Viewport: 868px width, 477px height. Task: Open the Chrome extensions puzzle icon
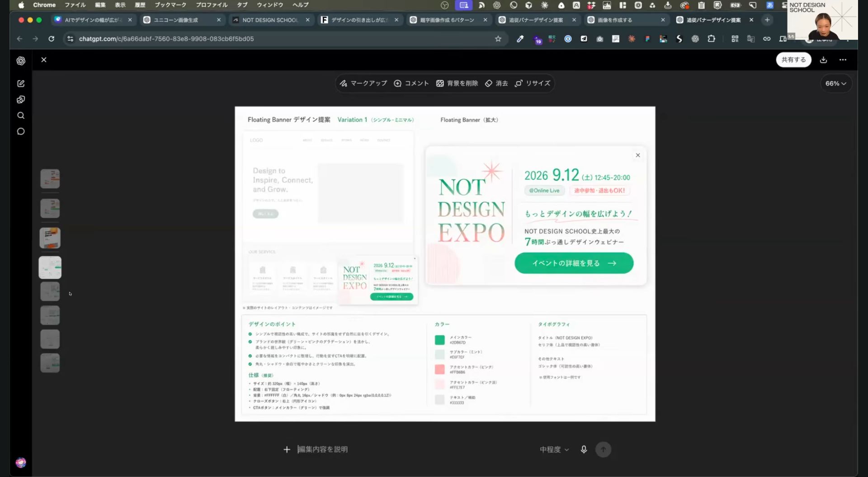[711, 39]
